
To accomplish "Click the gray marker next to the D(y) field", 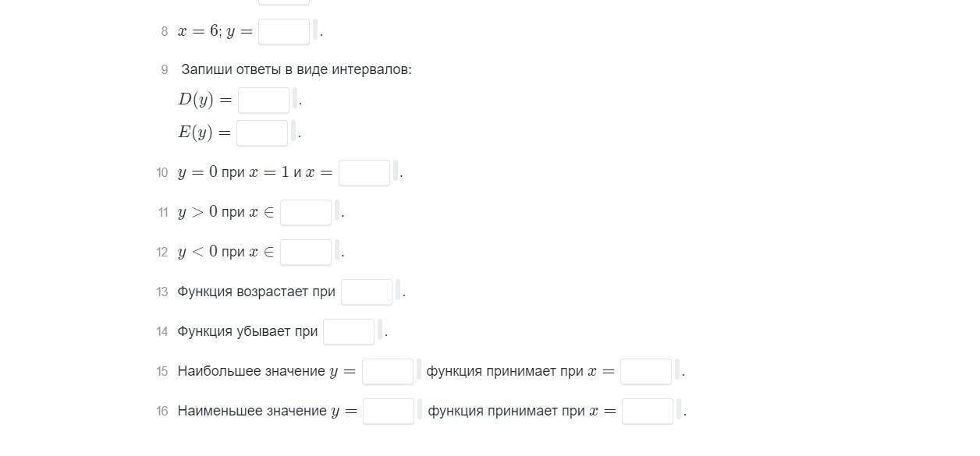I will 295,98.
